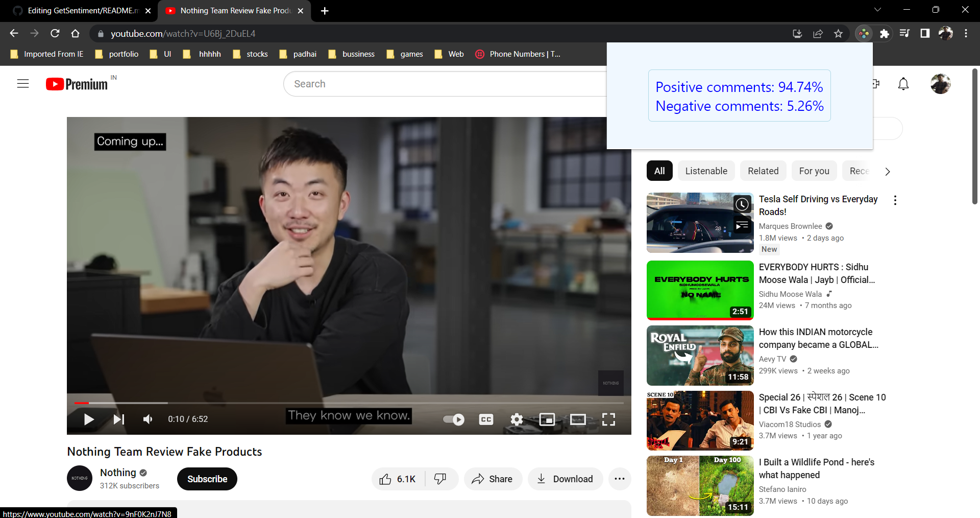The width and height of the screenshot is (980, 518).
Task: Select the Related filter chip
Action: (763, 171)
